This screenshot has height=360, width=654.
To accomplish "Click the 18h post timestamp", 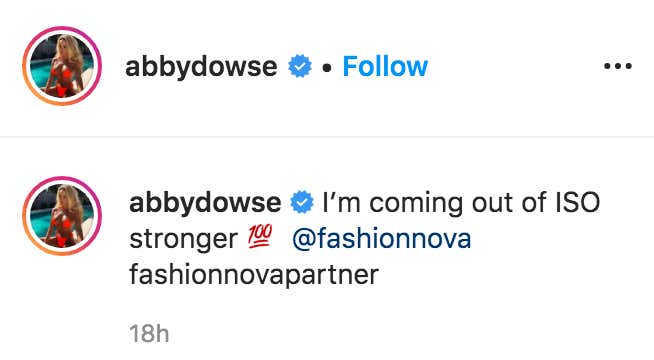I will pos(149,334).
